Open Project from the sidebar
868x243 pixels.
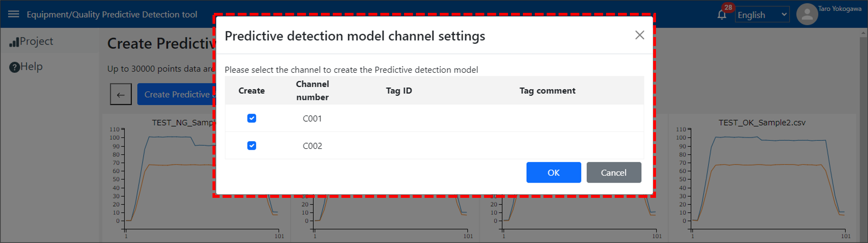tap(31, 42)
